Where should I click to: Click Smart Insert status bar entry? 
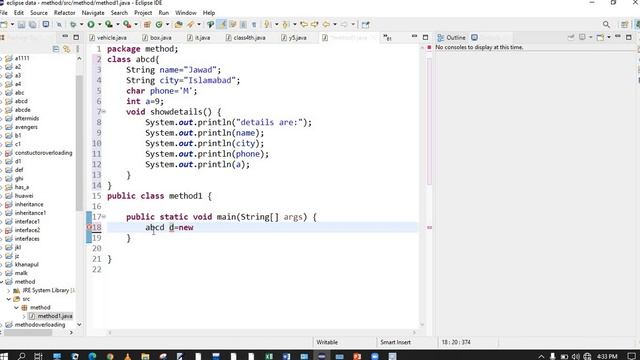(x=395, y=342)
